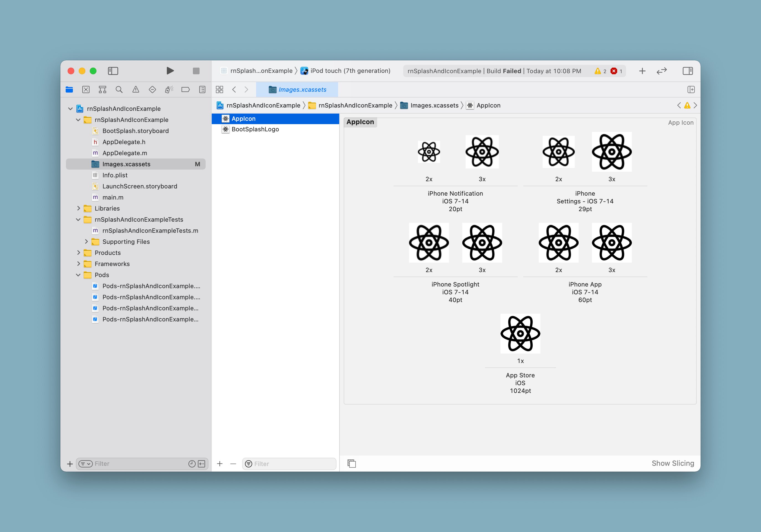Collapse the rnSplashAndIconExample group folder

(x=78, y=120)
